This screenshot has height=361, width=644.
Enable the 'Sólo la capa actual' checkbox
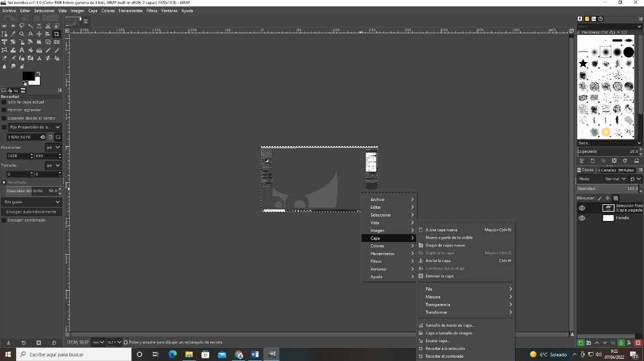[x=4, y=102]
